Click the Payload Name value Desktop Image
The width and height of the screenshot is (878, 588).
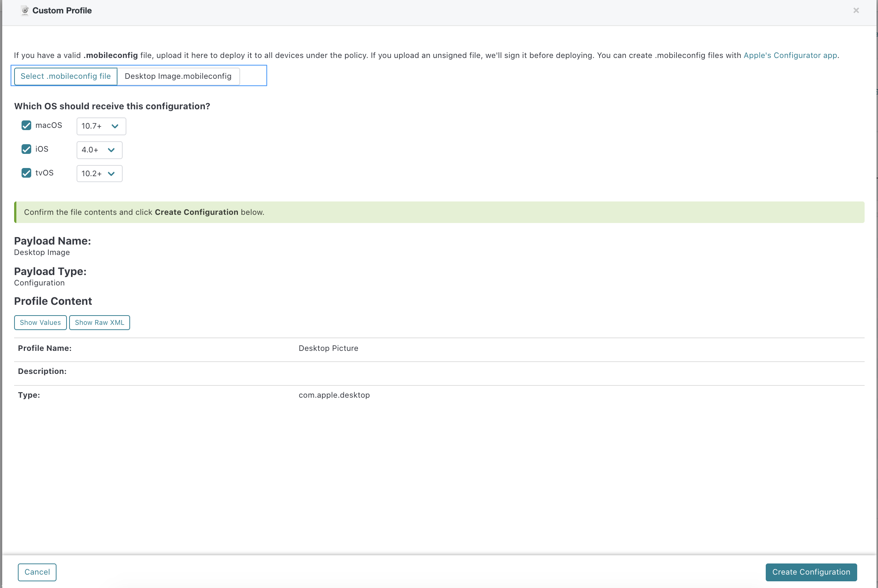coord(42,252)
